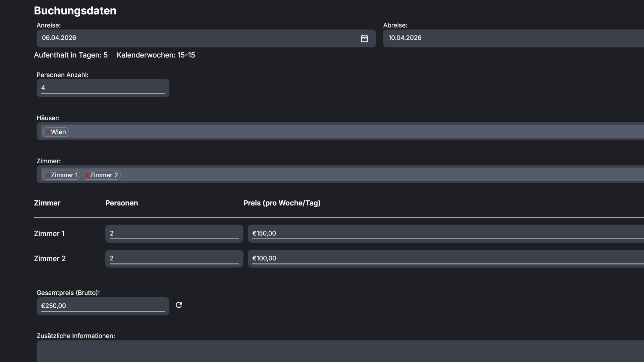Click the 'Preis (pro Woche/Tag)' column header

282,203
